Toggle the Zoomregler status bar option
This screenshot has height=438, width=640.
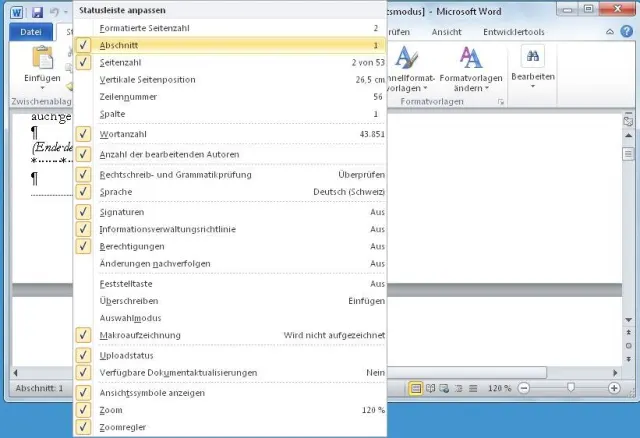230,427
